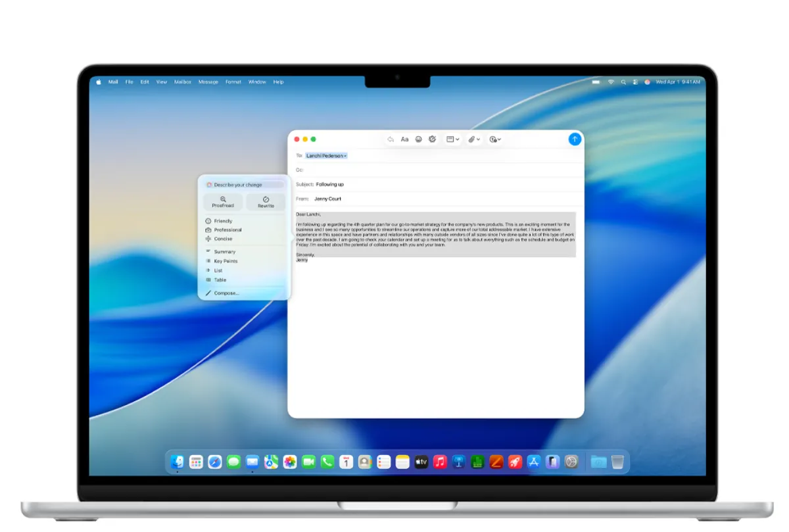Image resolution: width=789 pixels, height=532 pixels.
Task: Click the Proofread button
Action: pyautogui.click(x=223, y=202)
